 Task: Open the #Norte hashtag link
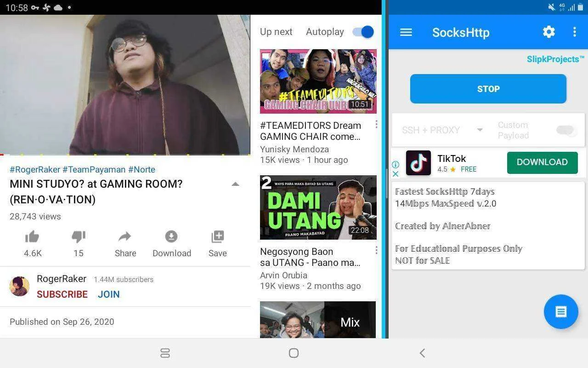tap(142, 169)
